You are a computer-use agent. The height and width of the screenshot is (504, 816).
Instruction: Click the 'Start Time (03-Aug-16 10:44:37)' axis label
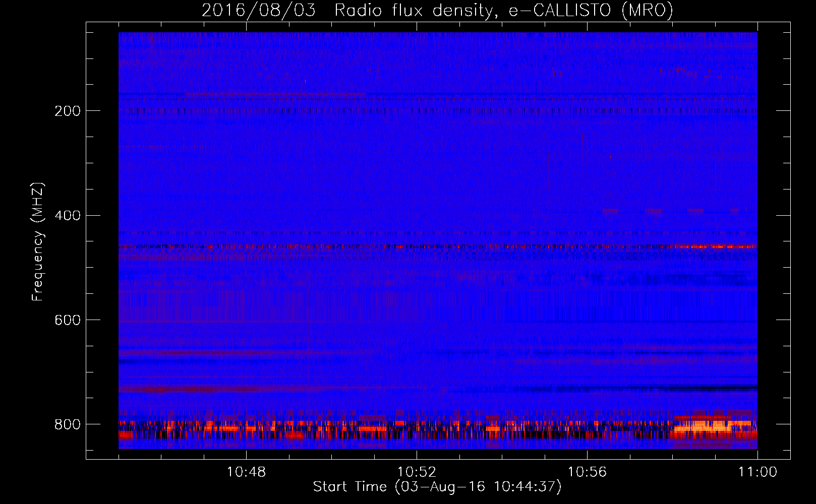point(437,487)
